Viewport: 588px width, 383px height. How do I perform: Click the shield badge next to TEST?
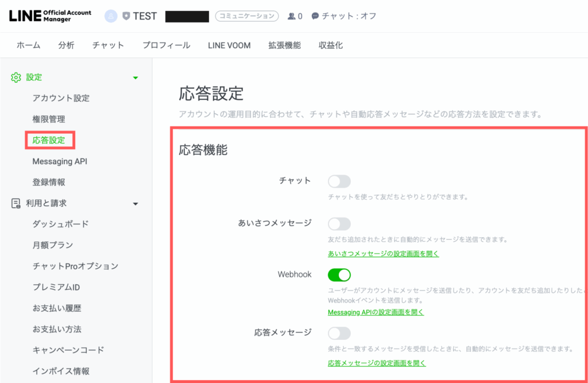[126, 16]
